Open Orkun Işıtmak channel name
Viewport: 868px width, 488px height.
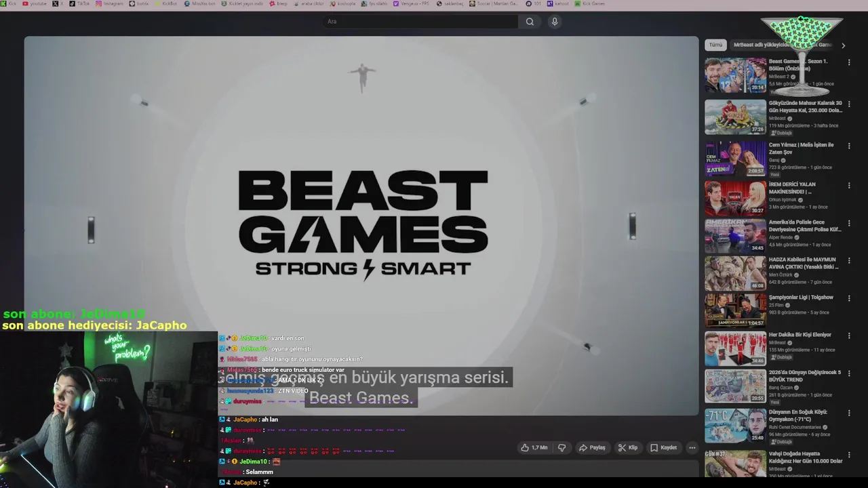point(783,200)
